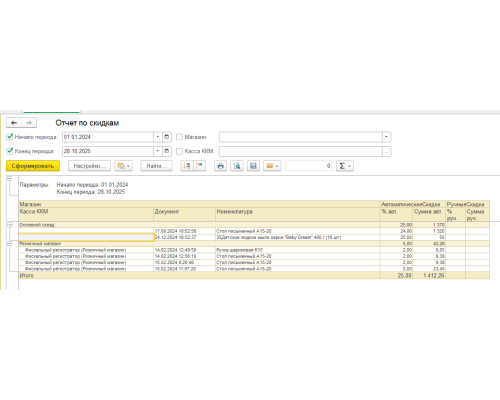Uncheck the Конец периода checkbox

point(10,151)
